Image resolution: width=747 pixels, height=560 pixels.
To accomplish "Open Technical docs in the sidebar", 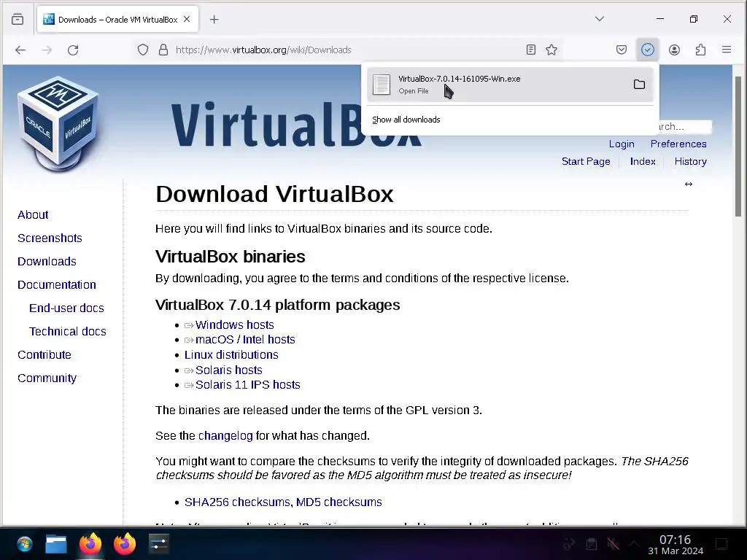I will point(68,332).
